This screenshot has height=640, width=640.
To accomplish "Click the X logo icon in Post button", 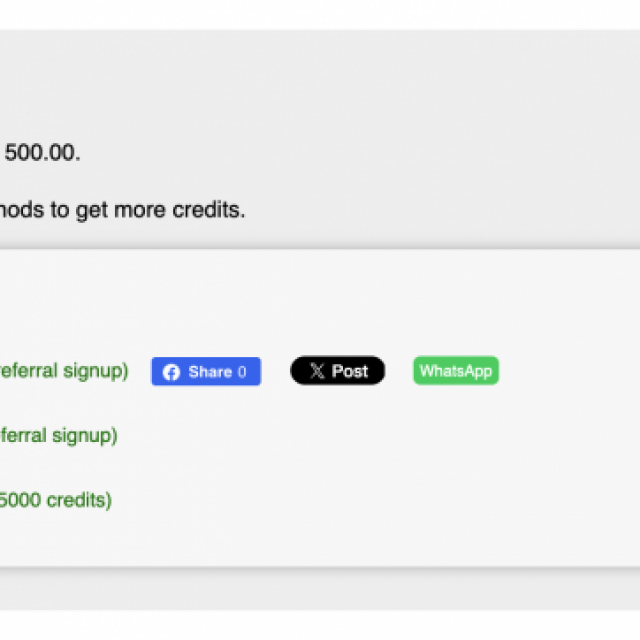I will 317,371.
